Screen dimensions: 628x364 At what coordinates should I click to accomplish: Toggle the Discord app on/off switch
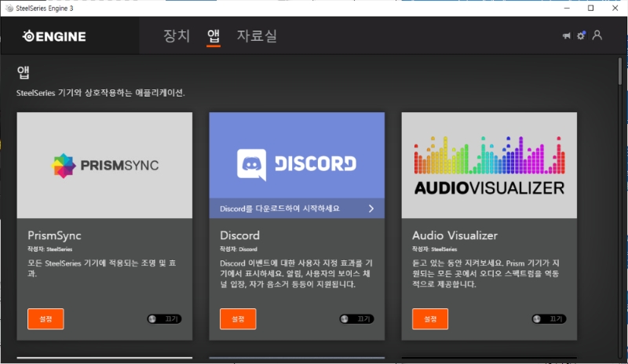click(x=356, y=319)
